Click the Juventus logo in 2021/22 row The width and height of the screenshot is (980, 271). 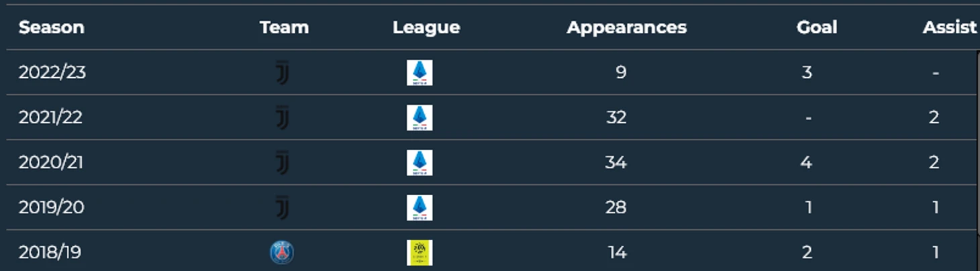[x=283, y=117]
